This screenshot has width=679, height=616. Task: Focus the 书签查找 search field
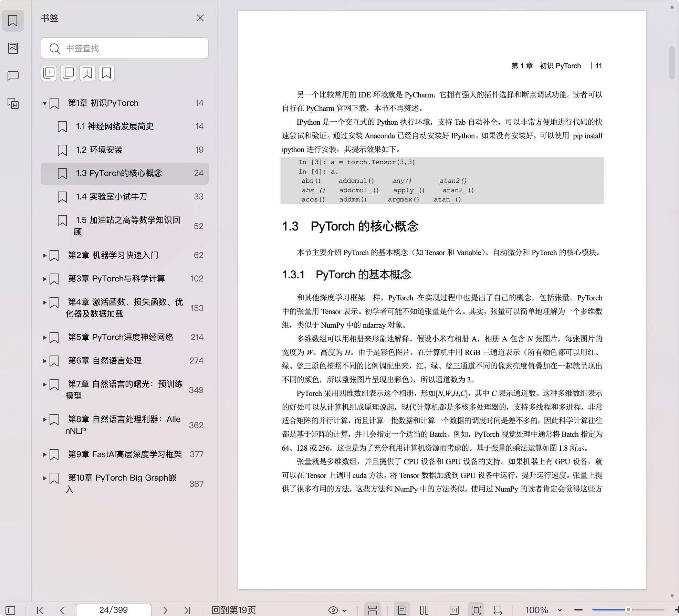125,48
